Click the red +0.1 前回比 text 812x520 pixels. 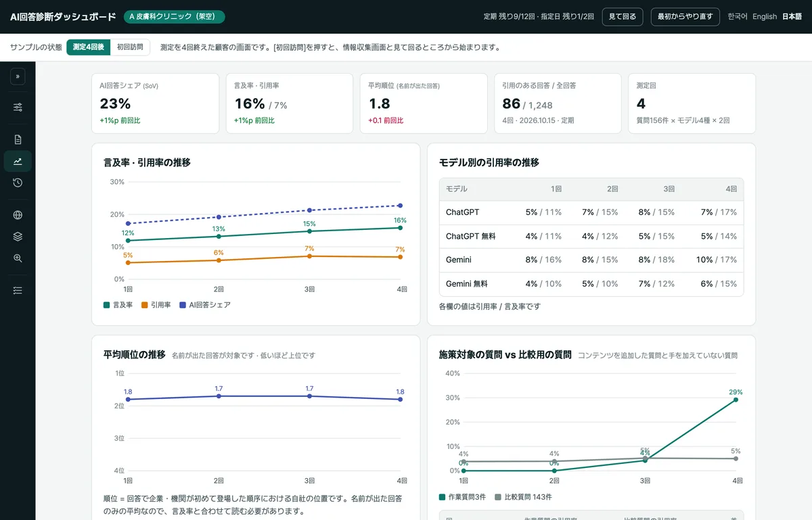386,120
